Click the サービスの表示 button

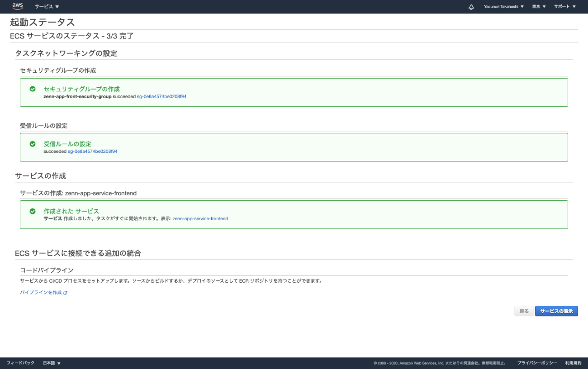556,311
